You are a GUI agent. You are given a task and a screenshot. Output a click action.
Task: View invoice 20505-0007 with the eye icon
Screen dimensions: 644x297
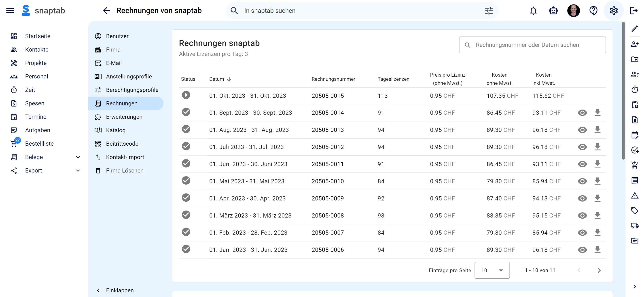(x=582, y=233)
